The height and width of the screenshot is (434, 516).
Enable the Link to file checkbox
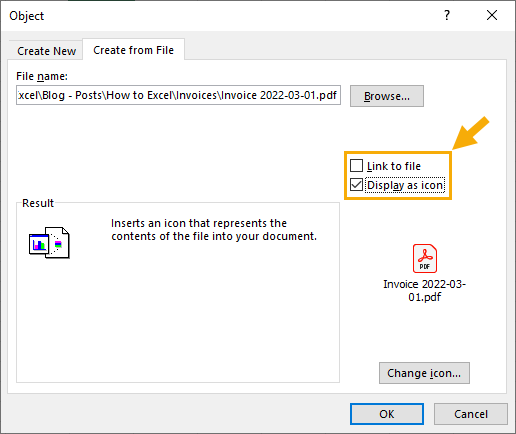(x=356, y=165)
